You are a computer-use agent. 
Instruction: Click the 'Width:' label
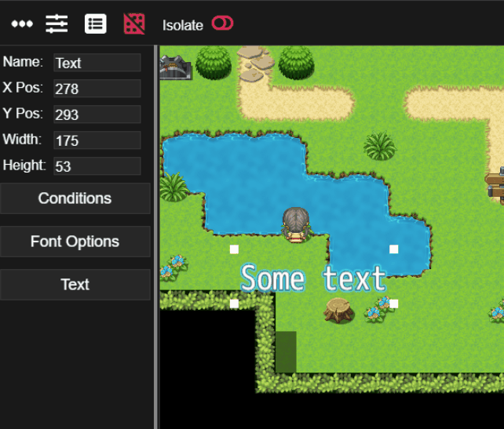pyautogui.click(x=22, y=140)
